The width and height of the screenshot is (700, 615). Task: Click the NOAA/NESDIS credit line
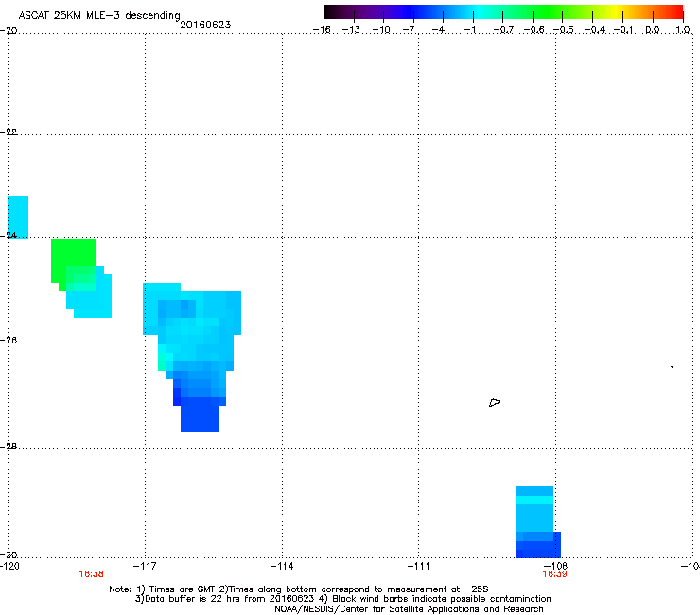[409, 608]
